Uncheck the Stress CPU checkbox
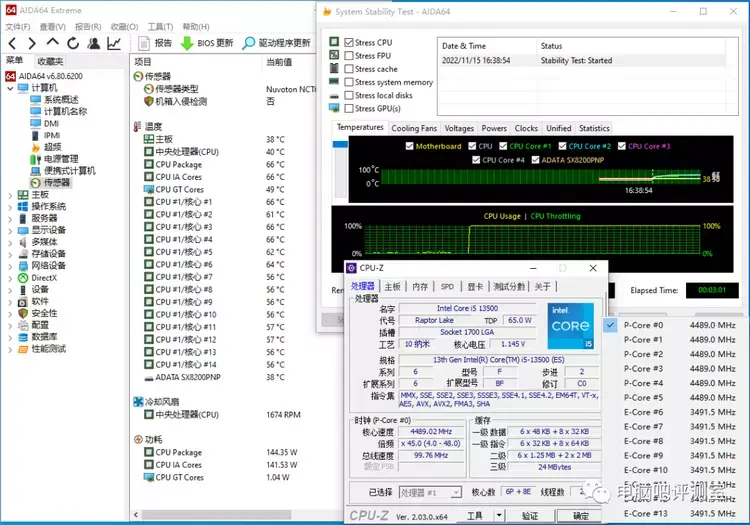Viewport: 750px width, 525px height. [x=349, y=43]
